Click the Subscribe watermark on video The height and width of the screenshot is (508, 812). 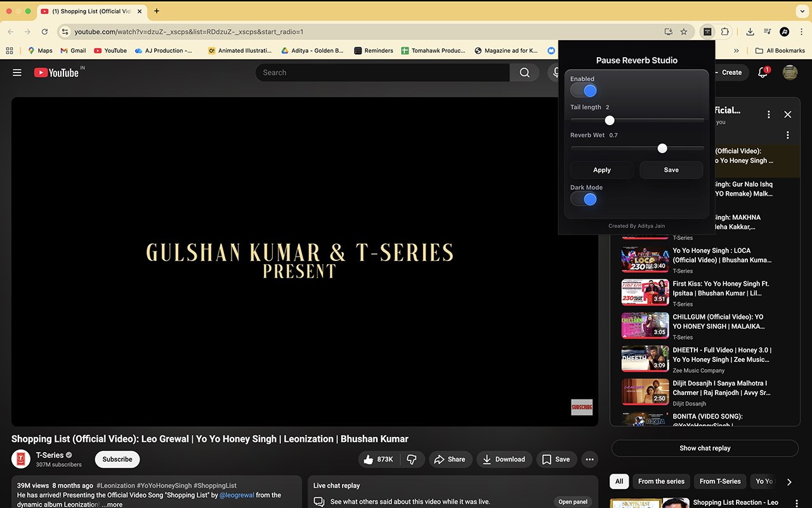(x=582, y=407)
